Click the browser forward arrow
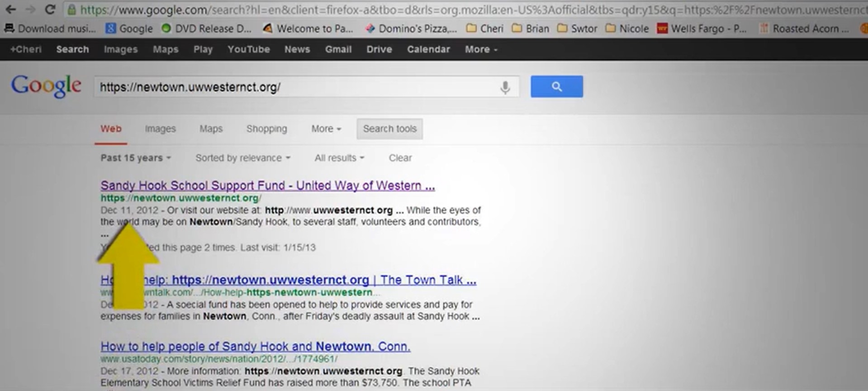868x391 pixels. (30, 9)
